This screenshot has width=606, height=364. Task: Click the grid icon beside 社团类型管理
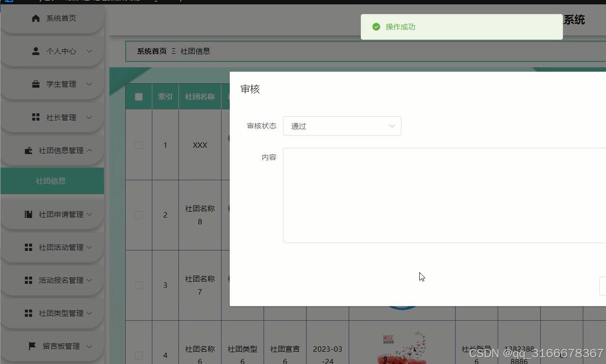(x=29, y=313)
